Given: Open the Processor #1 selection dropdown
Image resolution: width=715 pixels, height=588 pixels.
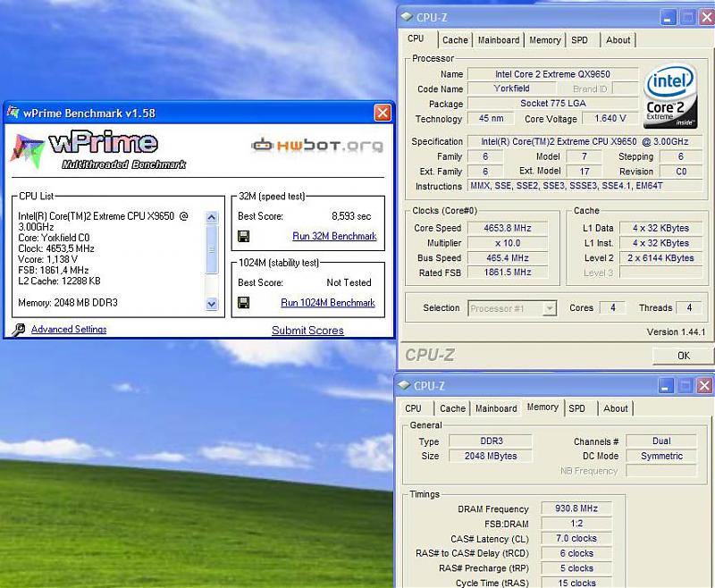Looking at the screenshot, I should (x=551, y=308).
